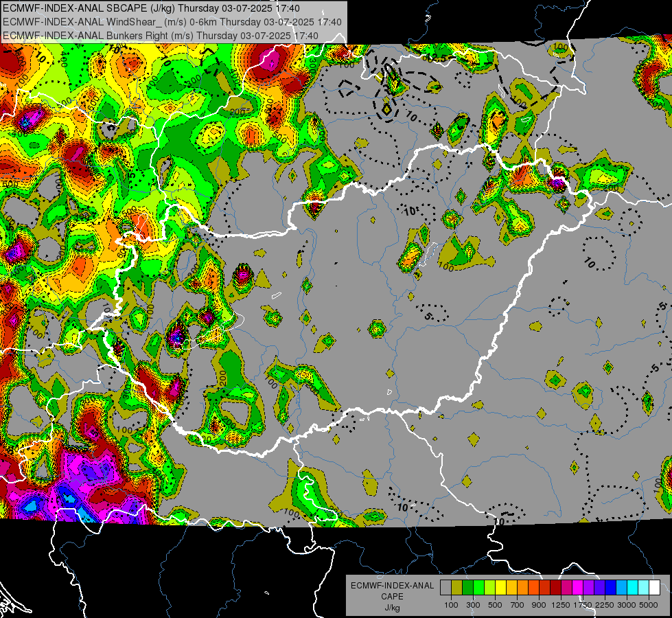Click the legend value 1750
Screen dimensions: 672x618
[583, 605]
